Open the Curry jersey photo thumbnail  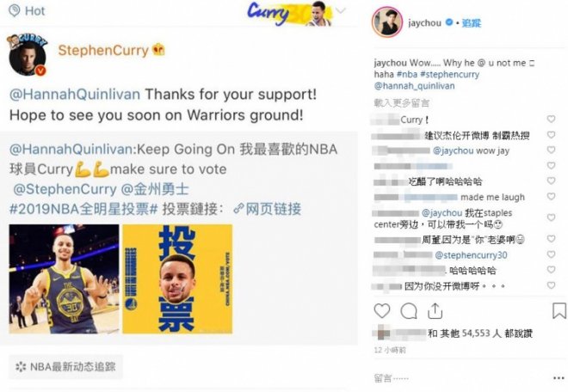(65, 279)
